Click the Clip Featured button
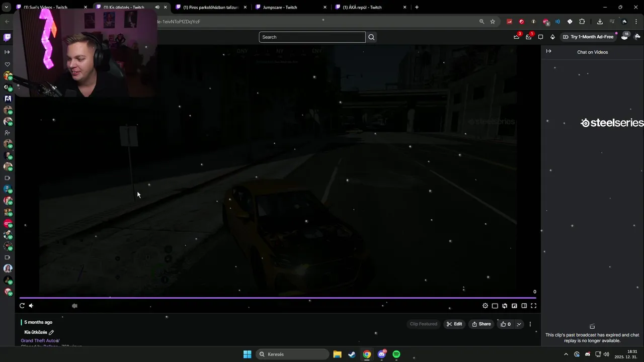644x362 pixels. pyautogui.click(x=424, y=324)
